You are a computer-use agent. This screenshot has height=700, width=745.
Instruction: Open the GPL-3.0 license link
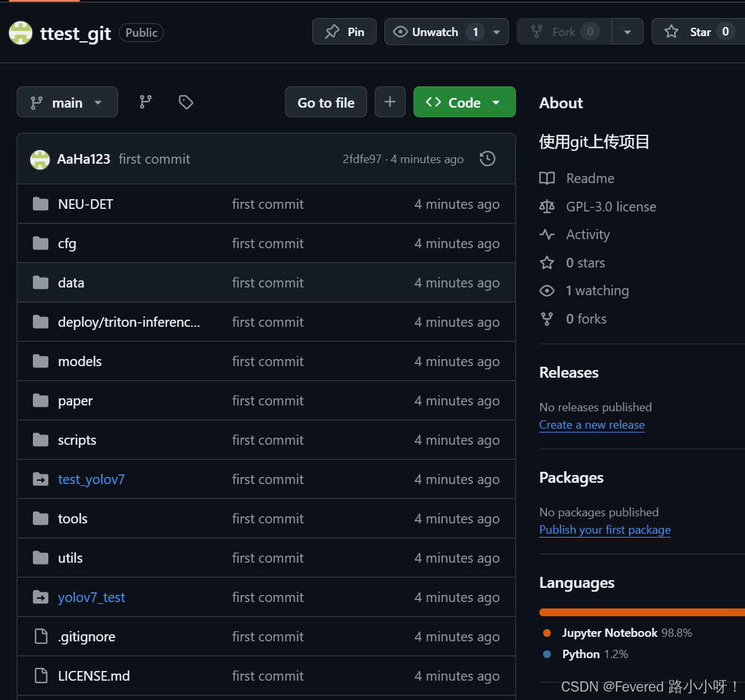click(x=611, y=206)
